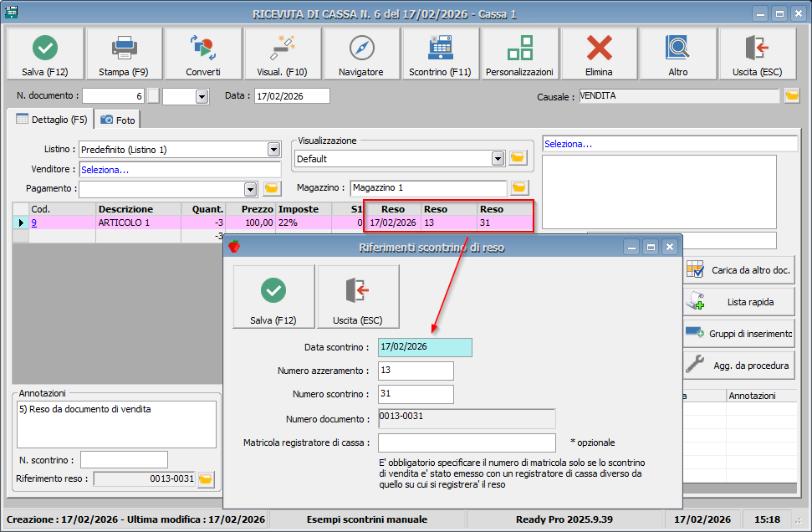Click the Matricola registratore di cassa field
This screenshot has width=812, height=532.
click(467, 442)
